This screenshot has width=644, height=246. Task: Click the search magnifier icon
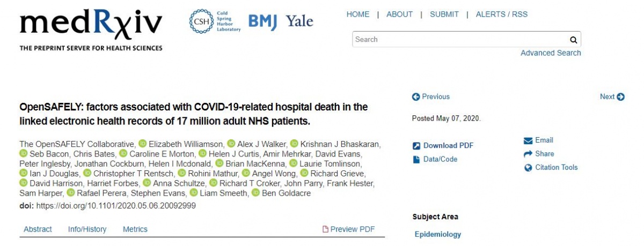573,40
